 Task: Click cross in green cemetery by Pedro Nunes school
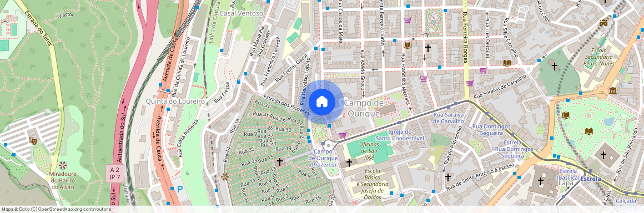pos(555,65)
